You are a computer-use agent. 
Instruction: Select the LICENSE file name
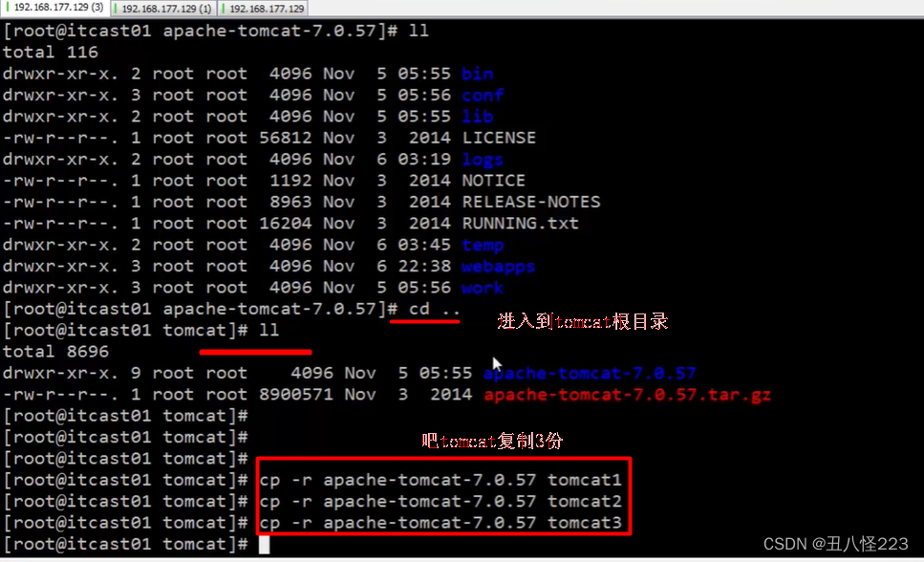[499, 138]
